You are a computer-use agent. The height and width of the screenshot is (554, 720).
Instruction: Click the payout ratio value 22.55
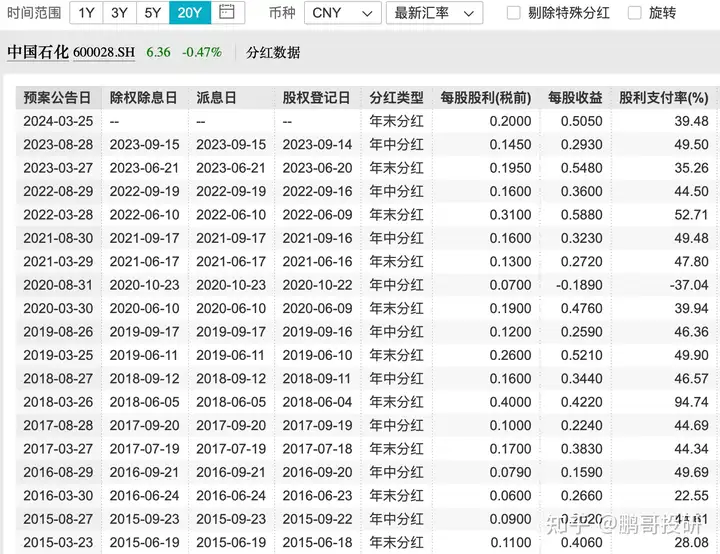691,496
